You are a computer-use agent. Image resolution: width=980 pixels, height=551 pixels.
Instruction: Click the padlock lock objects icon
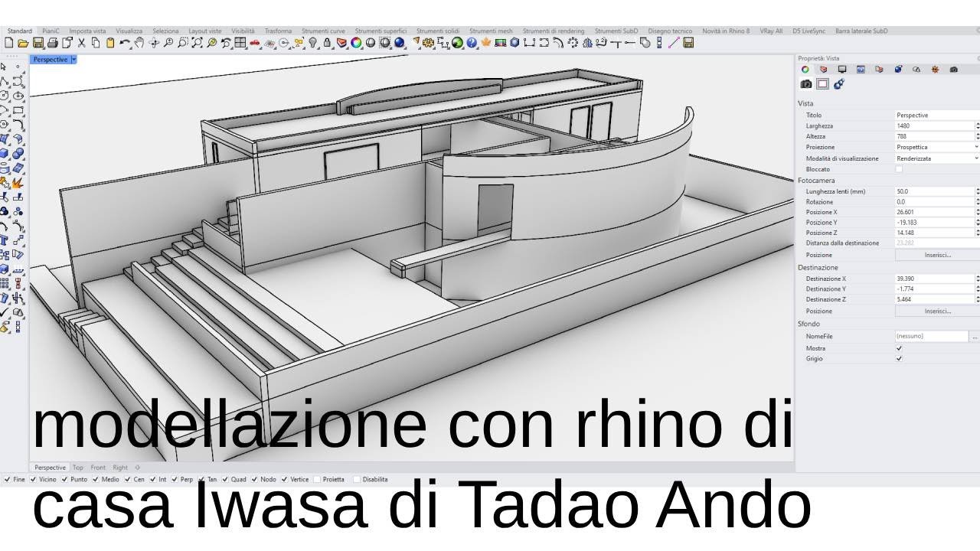[327, 43]
